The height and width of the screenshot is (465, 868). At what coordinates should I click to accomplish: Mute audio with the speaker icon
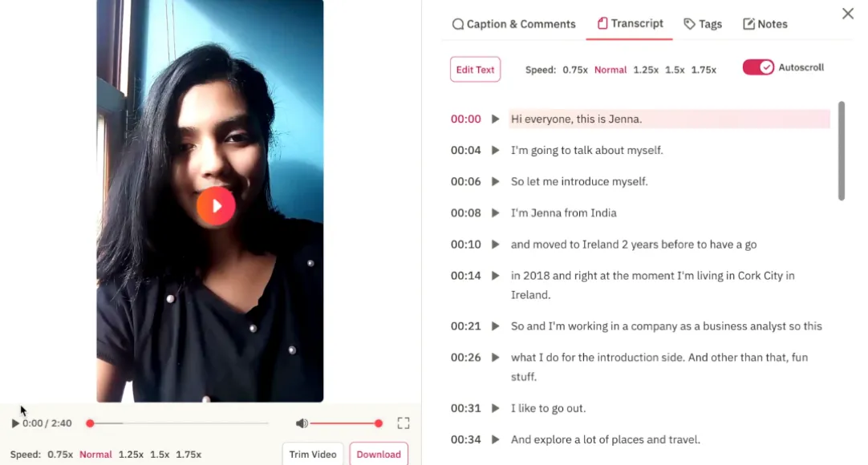click(x=301, y=423)
